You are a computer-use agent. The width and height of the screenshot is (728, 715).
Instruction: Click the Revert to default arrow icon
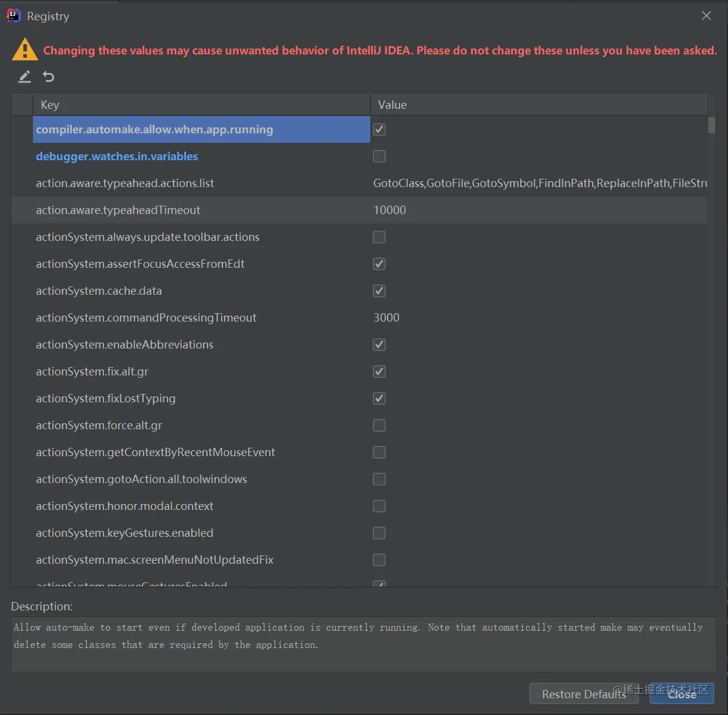tap(48, 77)
